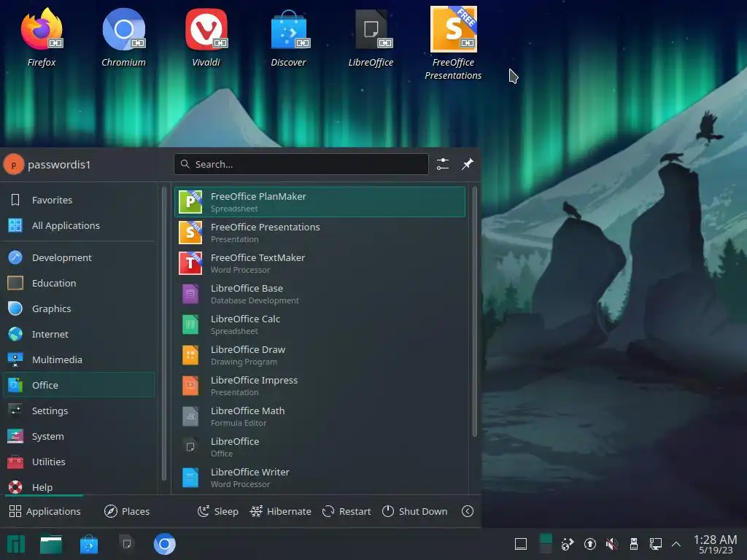Open the Education category
Screen dimensions: 747x560
click(79, 284)
